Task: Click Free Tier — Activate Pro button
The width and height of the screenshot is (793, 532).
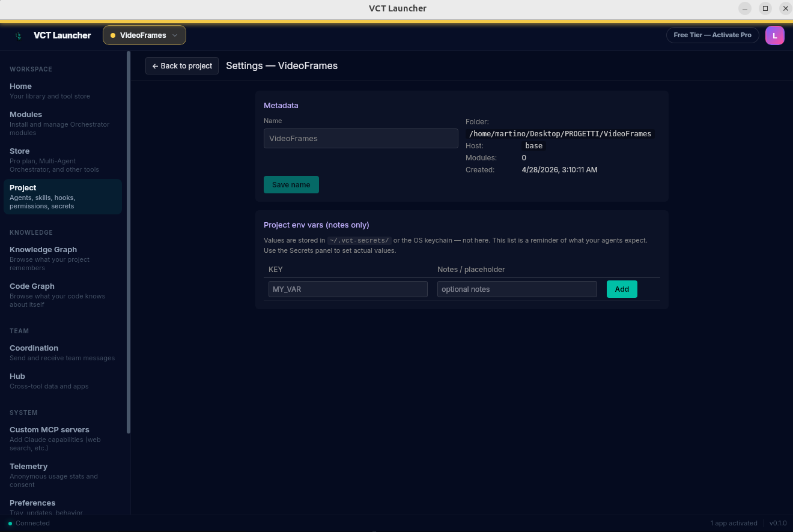Action: [712, 35]
